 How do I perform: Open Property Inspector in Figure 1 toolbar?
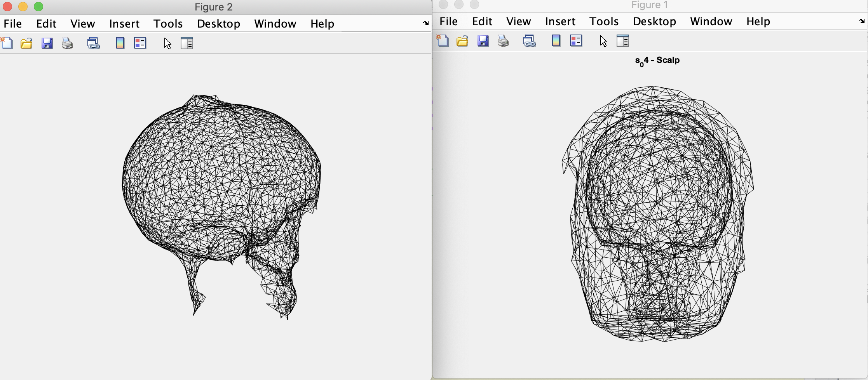(x=623, y=41)
